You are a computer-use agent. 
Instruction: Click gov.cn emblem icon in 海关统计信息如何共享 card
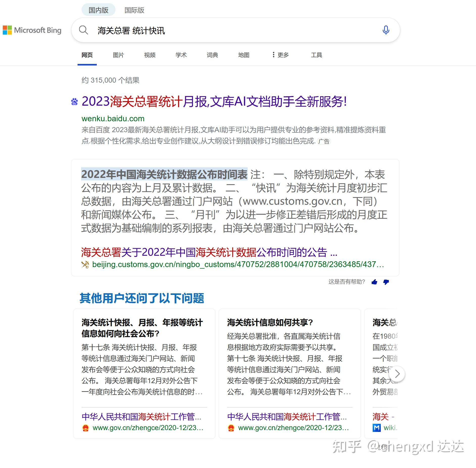click(231, 428)
